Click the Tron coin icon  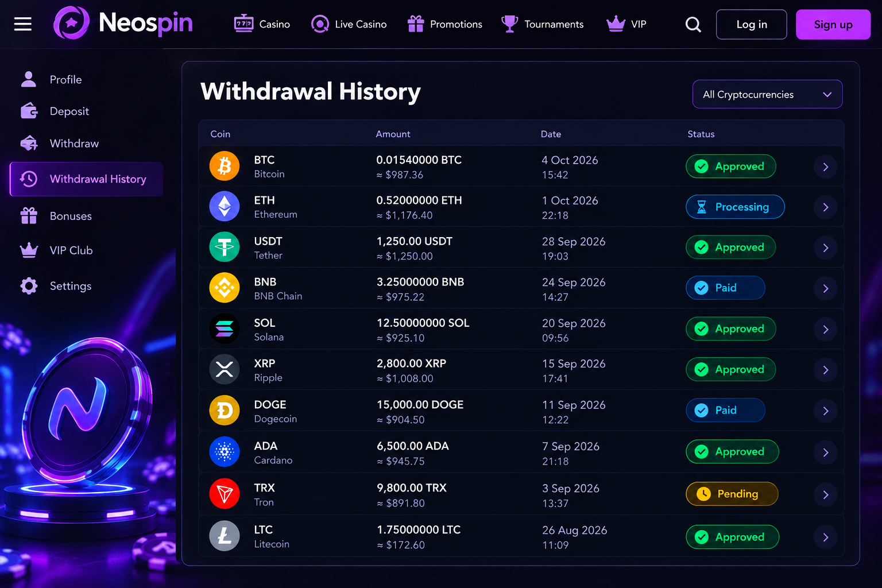click(x=225, y=494)
